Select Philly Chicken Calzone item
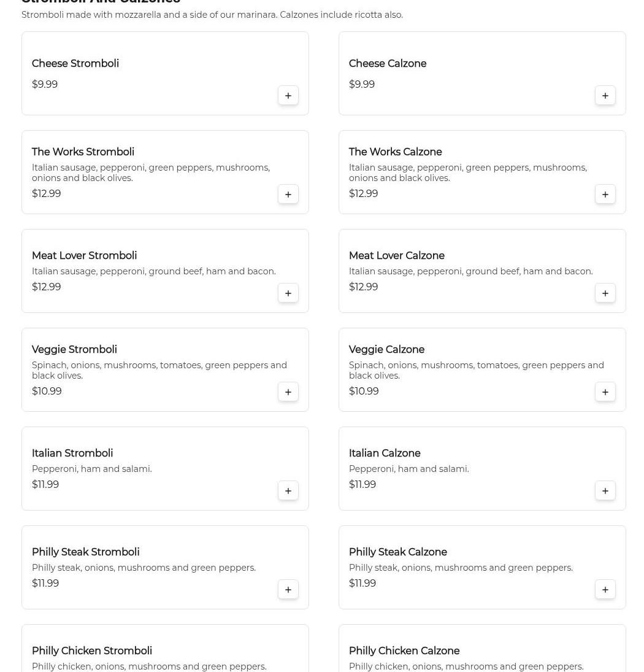The width and height of the screenshot is (644, 672). [x=404, y=651]
